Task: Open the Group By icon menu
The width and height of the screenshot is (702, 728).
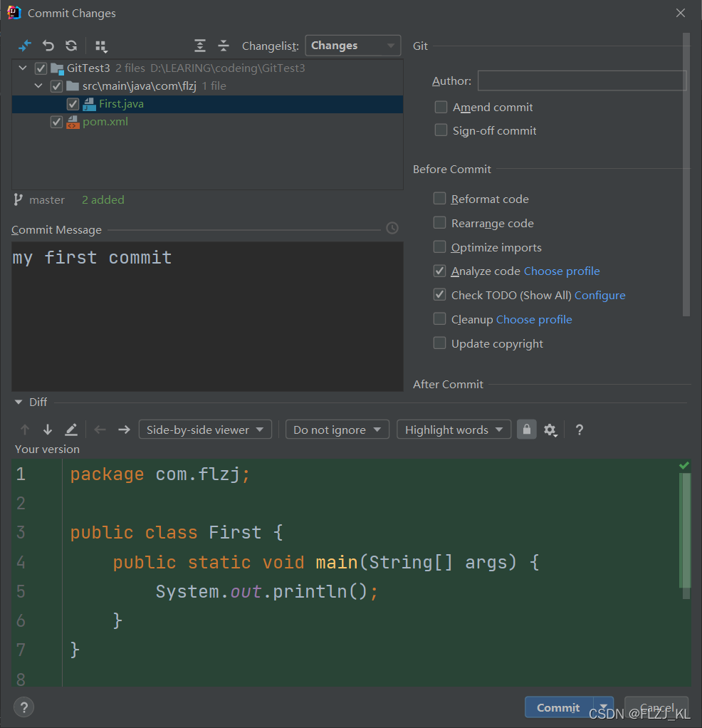Action: (x=100, y=46)
